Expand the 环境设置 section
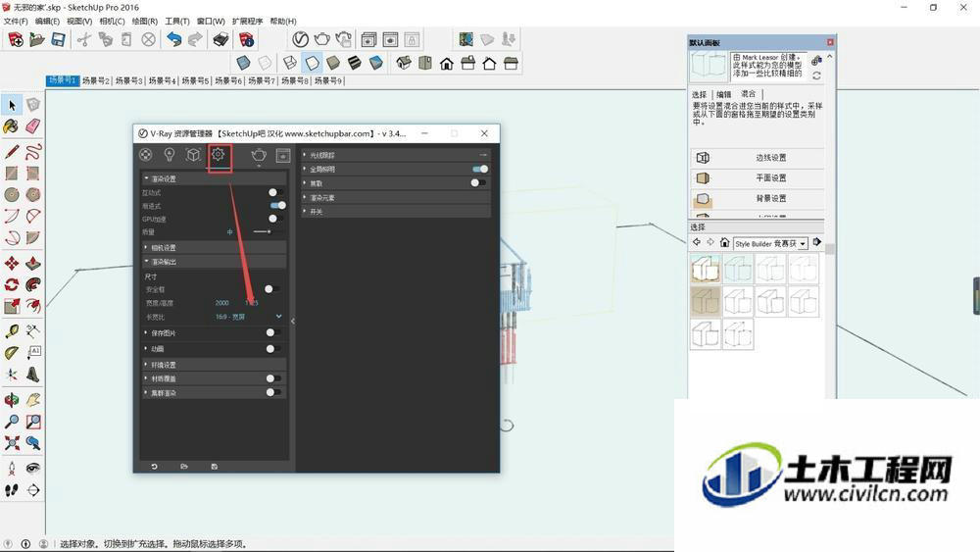The image size is (980, 552). 215,365
